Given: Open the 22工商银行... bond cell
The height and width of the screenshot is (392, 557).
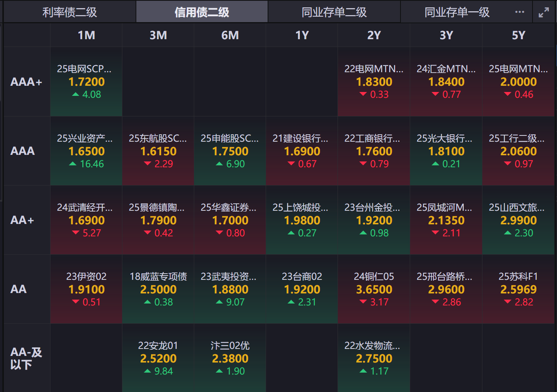Looking at the screenshot, I should (374, 151).
